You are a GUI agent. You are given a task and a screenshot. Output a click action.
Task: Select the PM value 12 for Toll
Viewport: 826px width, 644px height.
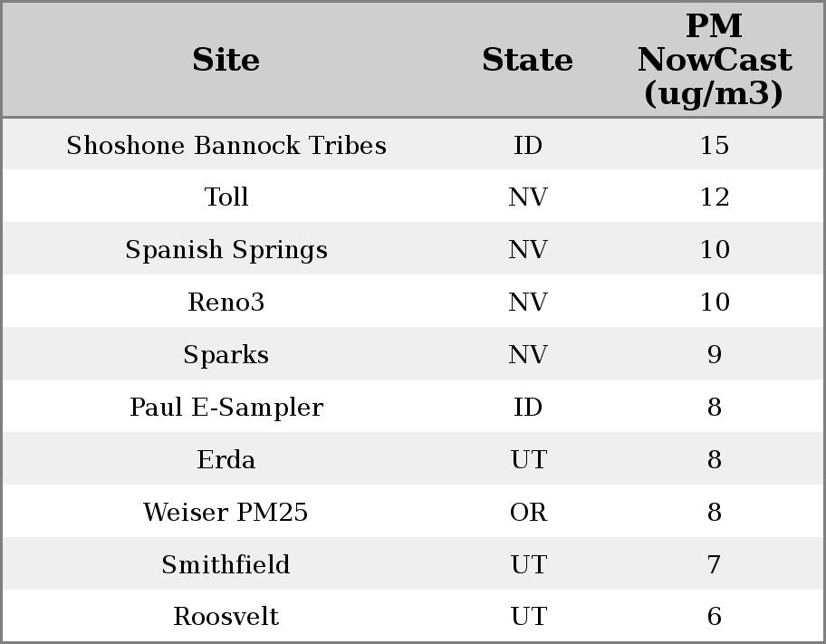point(714,197)
